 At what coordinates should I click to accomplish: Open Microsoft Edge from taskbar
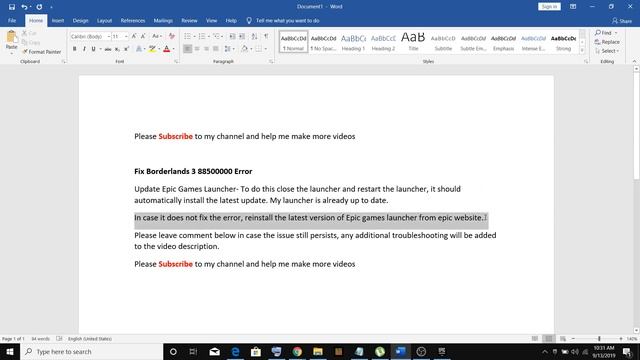(x=236, y=351)
